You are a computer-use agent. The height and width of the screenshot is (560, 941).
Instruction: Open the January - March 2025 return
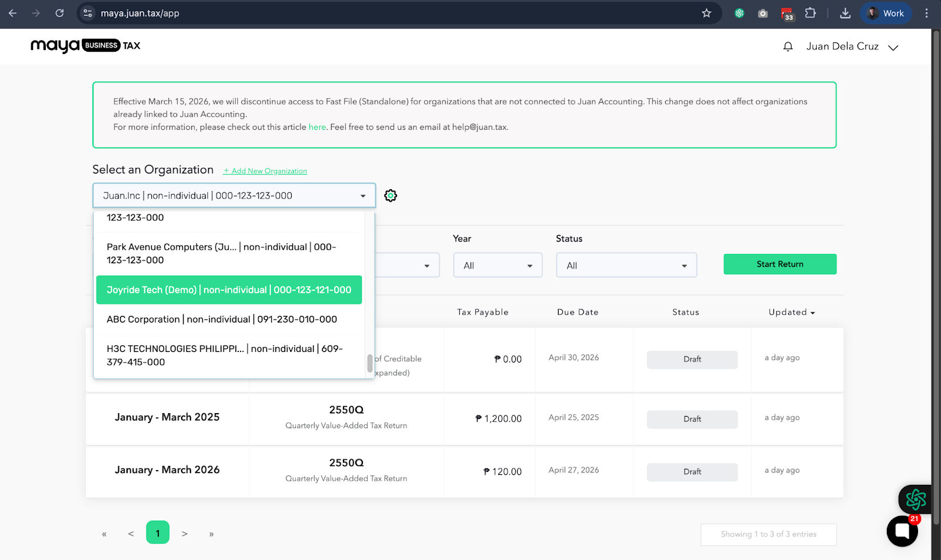pos(167,417)
